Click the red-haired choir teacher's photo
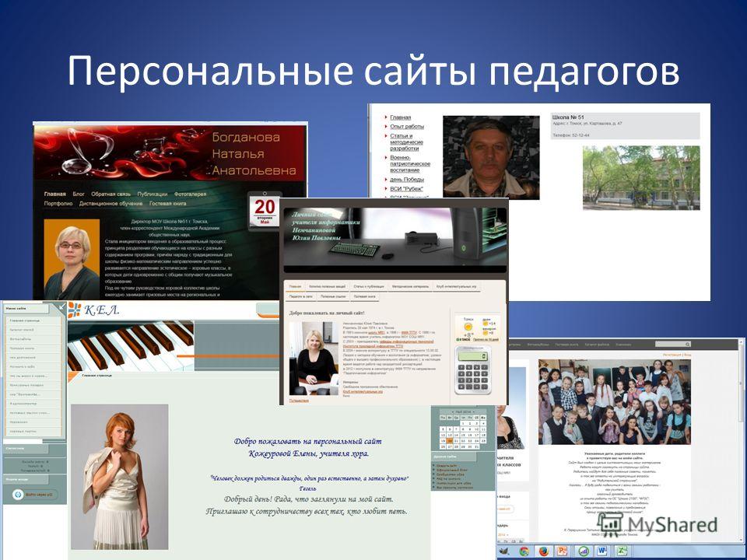The height and width of the screenshot is (560, 747). 120,477
